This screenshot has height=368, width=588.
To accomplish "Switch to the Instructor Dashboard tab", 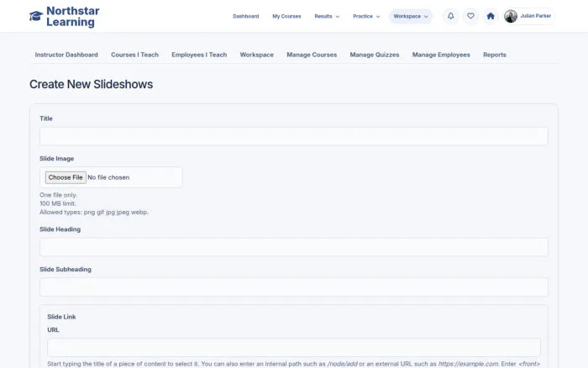I will click(x=66, y=55).
